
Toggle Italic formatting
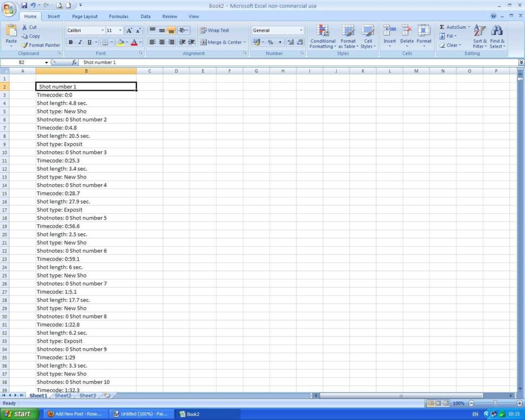pos(80,43)
